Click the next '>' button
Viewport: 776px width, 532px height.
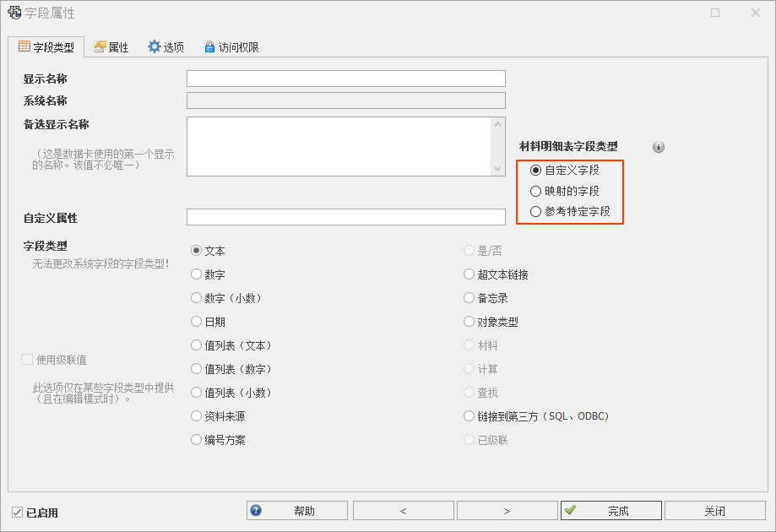click(507, 511)
